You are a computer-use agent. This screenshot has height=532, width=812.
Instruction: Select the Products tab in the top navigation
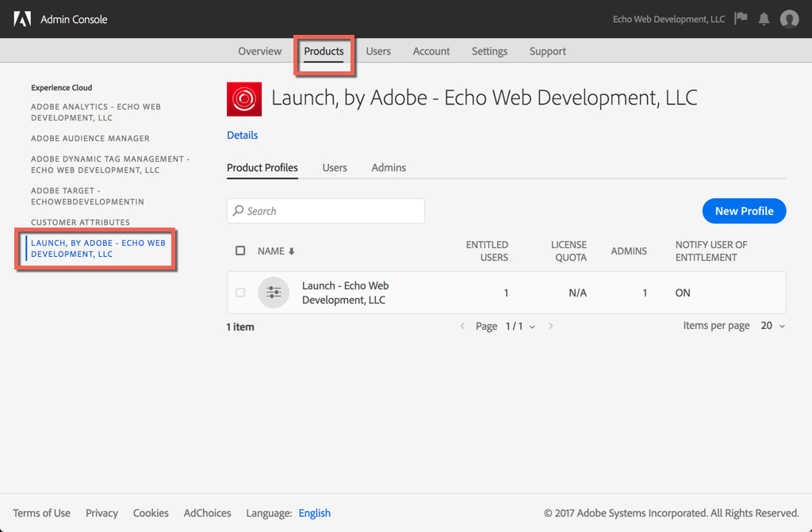324,52
